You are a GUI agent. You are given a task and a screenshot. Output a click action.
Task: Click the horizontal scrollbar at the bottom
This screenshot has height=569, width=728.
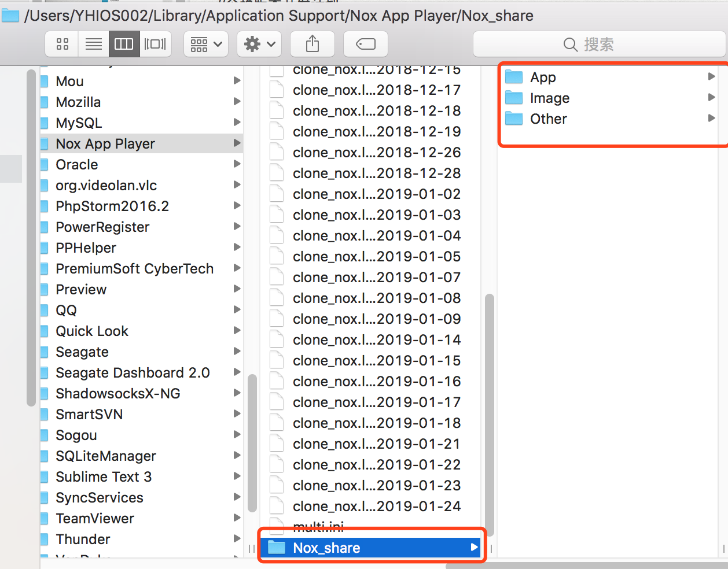(586, 566)
